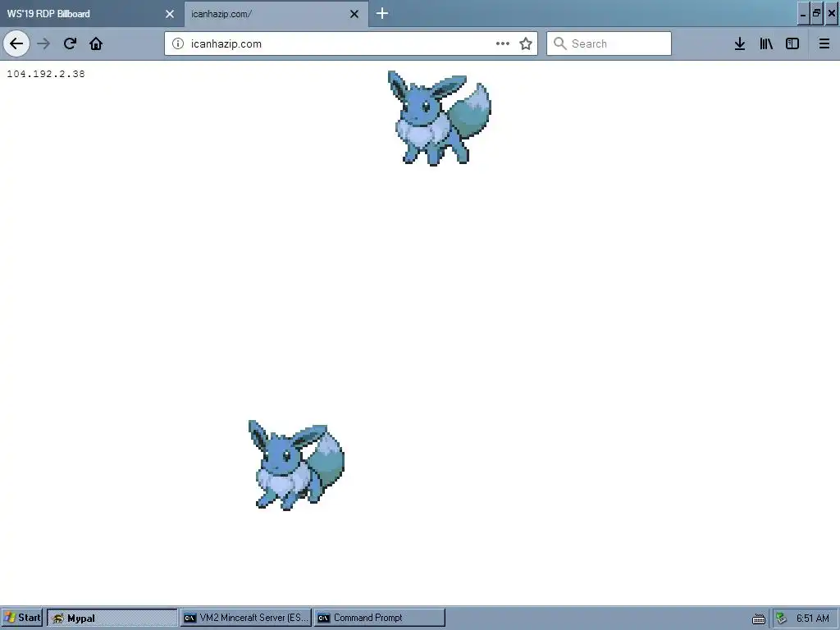Viewport: 840px width, 630px height.
Task: Close the WS'19 RDP Billboard tab
Action: point(170,14)
